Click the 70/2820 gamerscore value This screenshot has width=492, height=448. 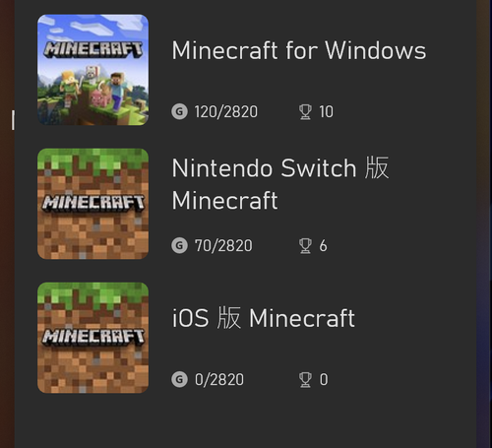point(223,246)
